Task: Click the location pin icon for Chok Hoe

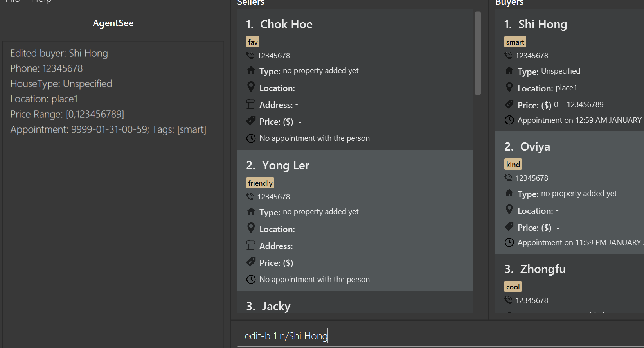Action: (x=251, y=87)
